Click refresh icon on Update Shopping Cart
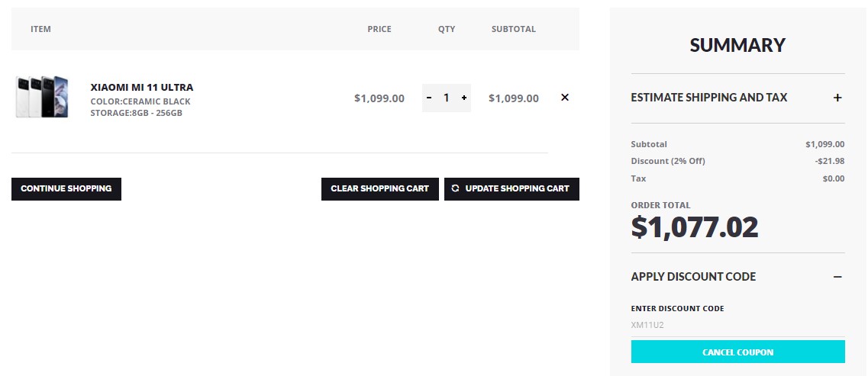The width and height of the screenshot is (868, 376). [456, 188]
